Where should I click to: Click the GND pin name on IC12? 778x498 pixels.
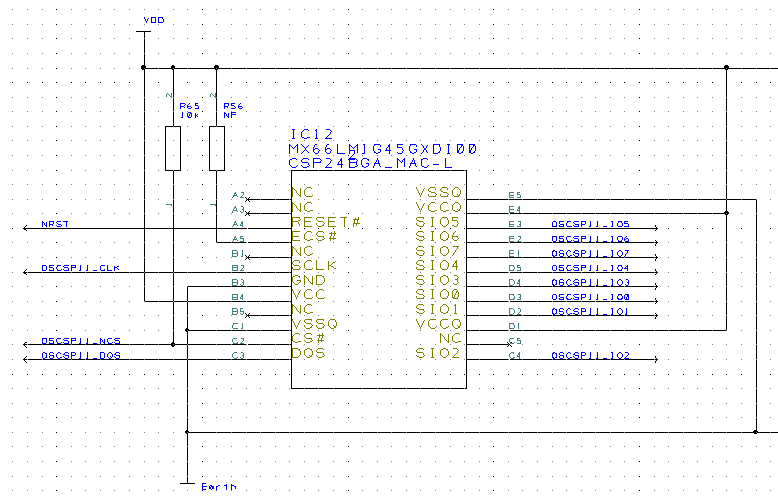pos(309,280)
